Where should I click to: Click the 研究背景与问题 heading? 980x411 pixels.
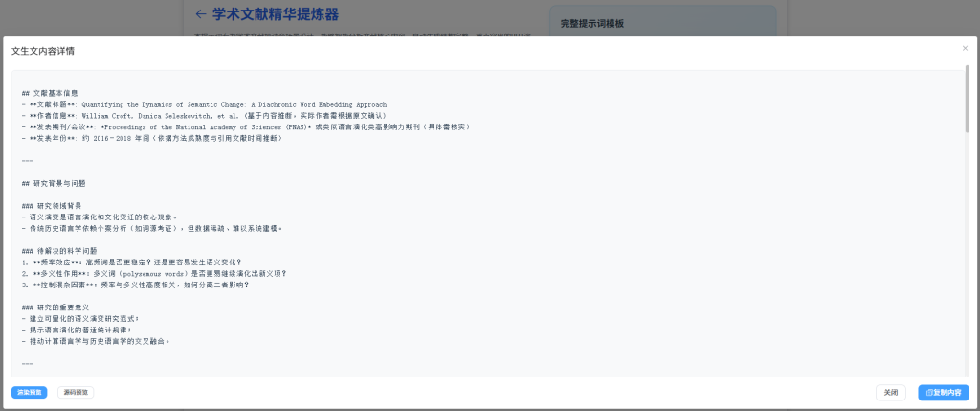tap(54, 183)
